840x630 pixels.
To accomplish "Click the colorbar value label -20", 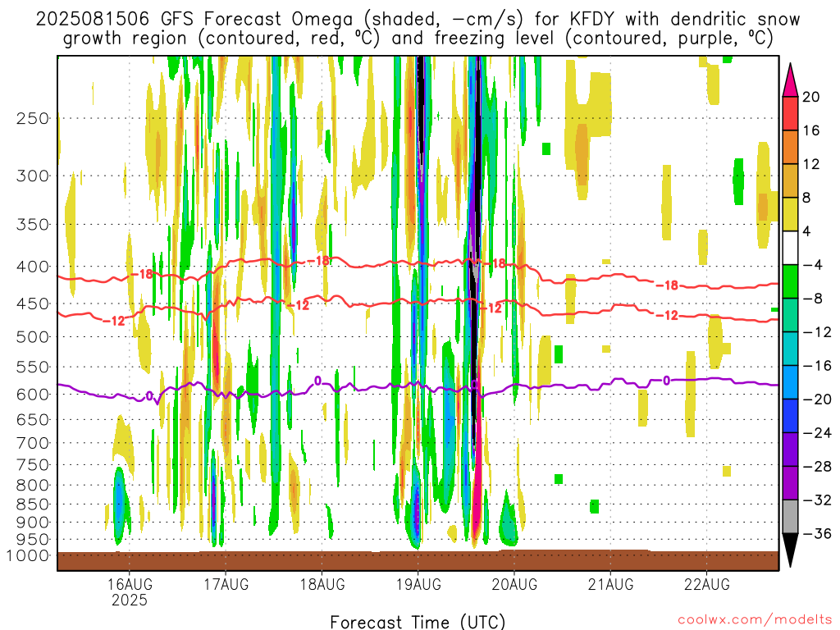I will click(817, 399).
